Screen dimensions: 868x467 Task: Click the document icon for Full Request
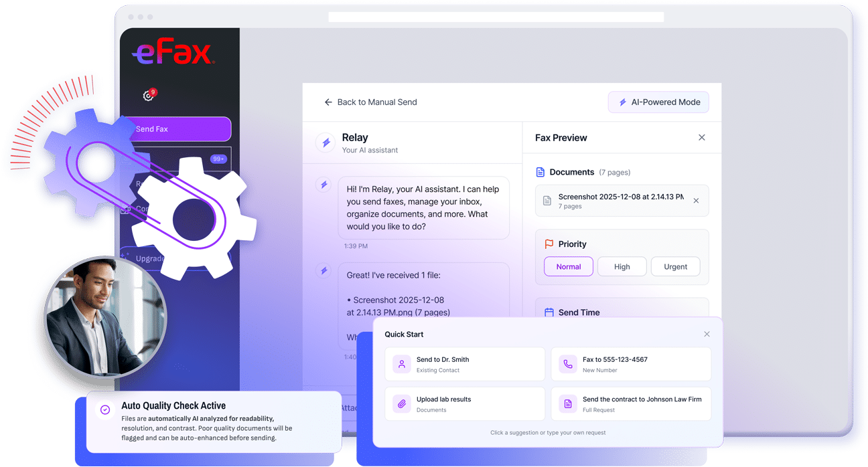click(x=568, y=404)
